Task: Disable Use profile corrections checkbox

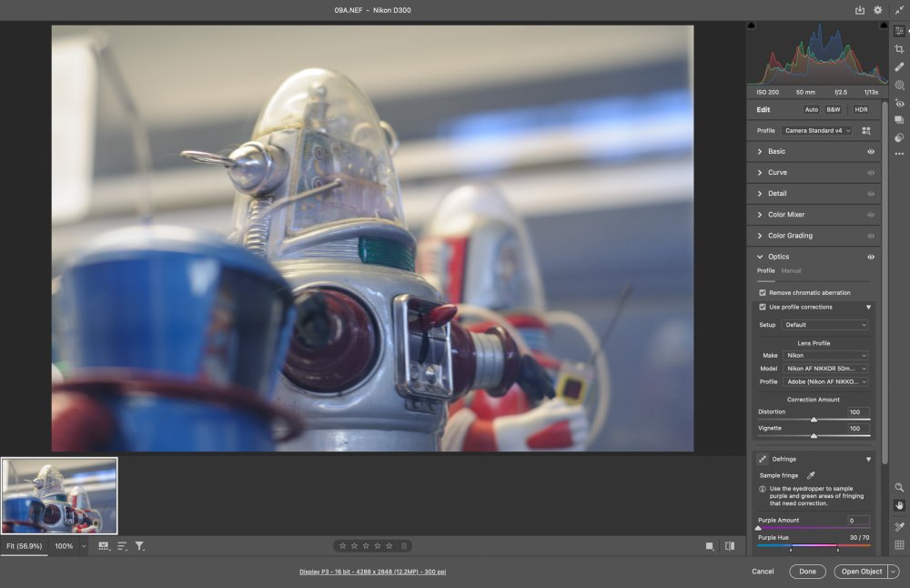Action: (763, 307)
